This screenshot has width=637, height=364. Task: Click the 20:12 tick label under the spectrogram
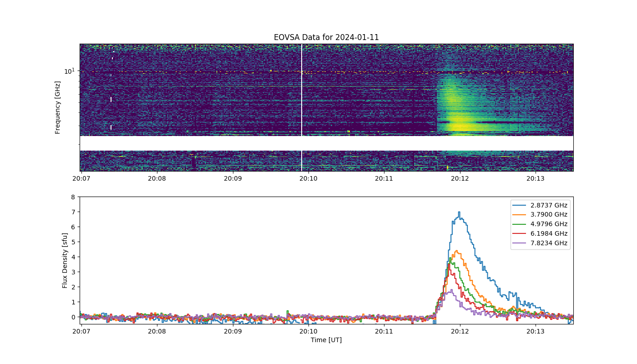(x=460, y=178)
